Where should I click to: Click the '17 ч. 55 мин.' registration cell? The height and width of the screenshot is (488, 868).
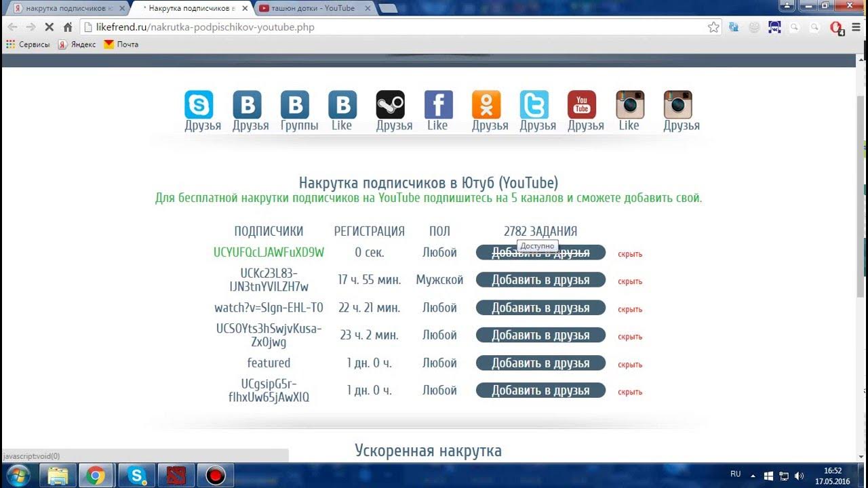click(x=370, y=280)
